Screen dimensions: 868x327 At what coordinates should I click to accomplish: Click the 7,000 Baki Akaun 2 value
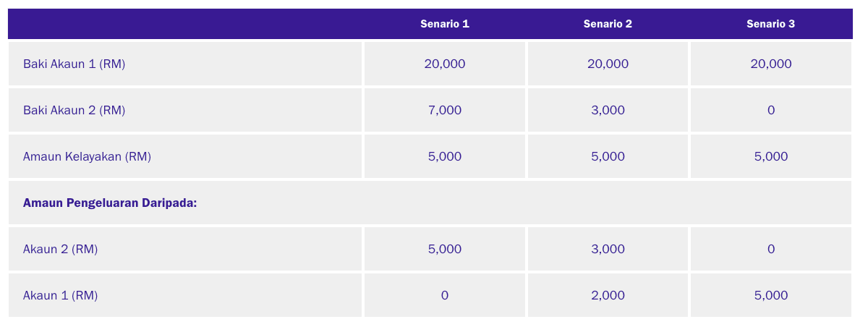(445, 110)
